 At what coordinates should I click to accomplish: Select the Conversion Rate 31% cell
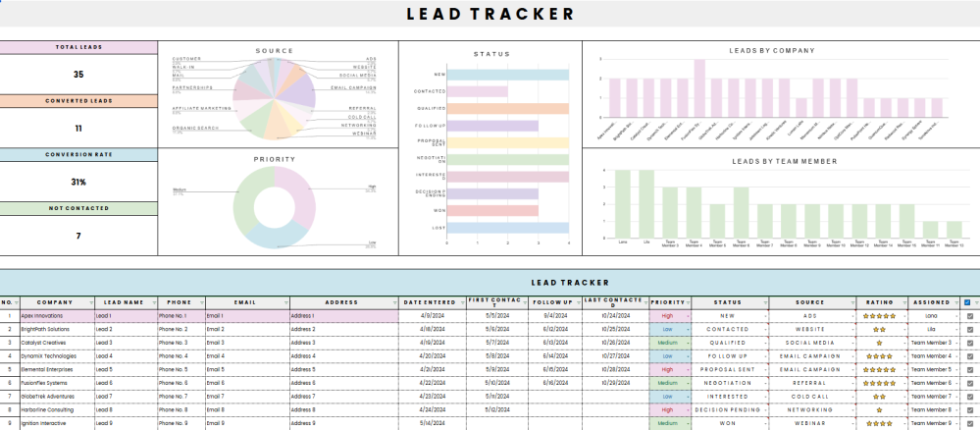78,182
